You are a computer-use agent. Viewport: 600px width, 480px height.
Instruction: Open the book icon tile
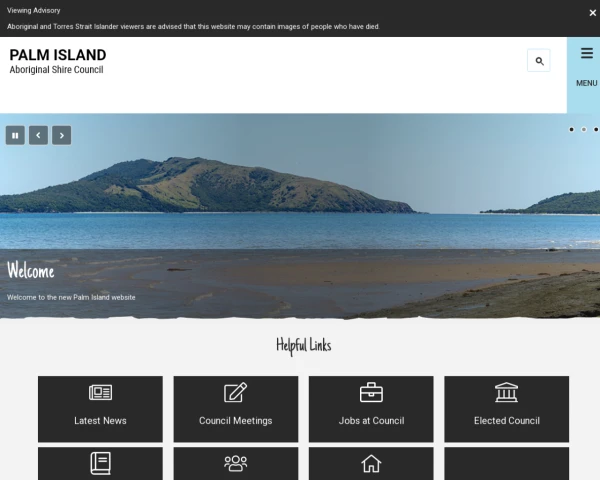[x=100, y=463]
